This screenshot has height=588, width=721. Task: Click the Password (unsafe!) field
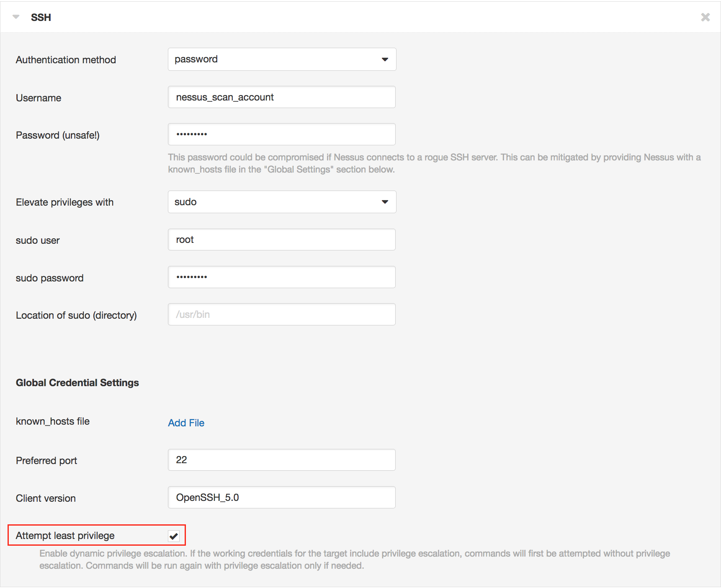pyautogui.click(x=282, y=134)
